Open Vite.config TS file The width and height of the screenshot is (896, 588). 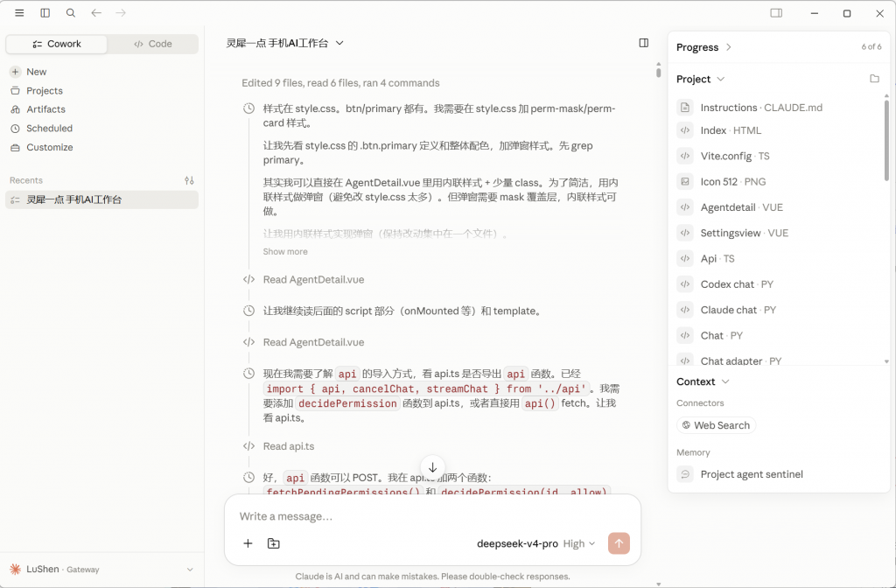coord(735,156)
